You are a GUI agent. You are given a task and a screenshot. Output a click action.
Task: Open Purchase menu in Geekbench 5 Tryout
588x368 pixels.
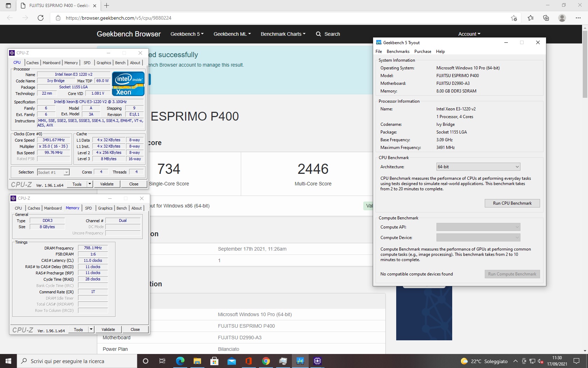pyautogui.click(x=423, y=52)
